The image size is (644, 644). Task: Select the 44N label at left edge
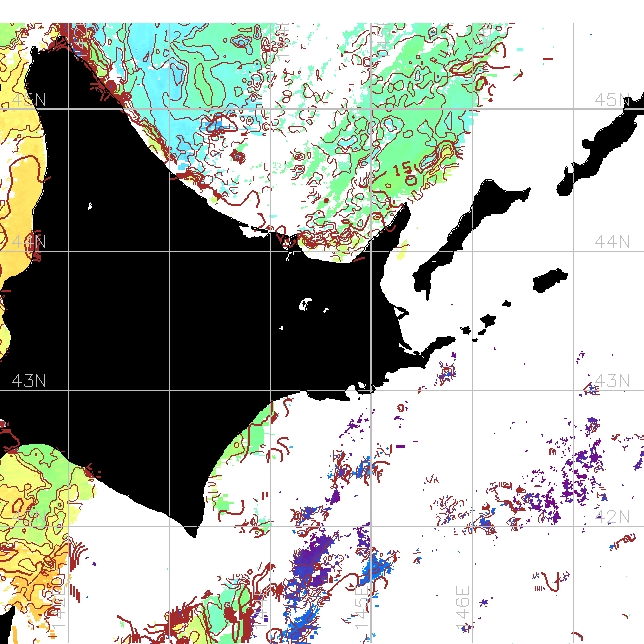click(28, 241)
